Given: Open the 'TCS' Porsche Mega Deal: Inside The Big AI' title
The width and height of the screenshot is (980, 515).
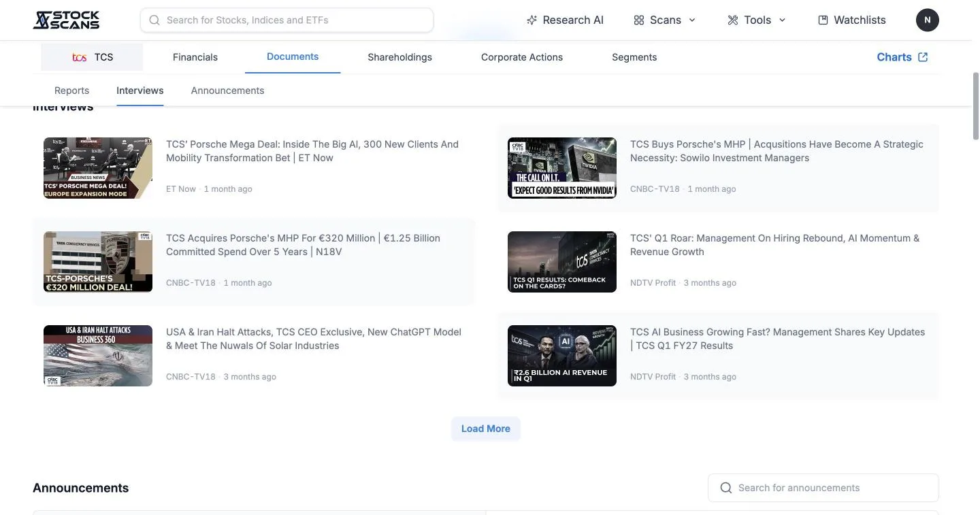Looking at the screenshot, I should click(x=312, y=151).
